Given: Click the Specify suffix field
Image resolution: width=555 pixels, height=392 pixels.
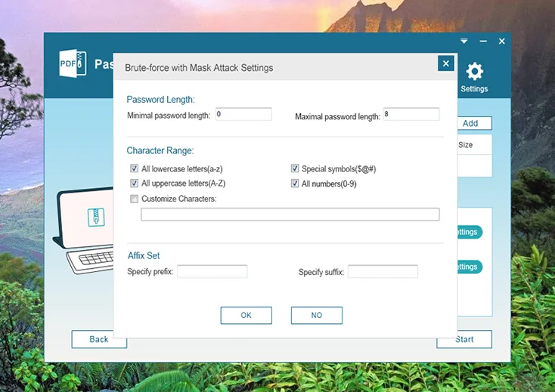Looking at the screenshot, I should point(383,271).
